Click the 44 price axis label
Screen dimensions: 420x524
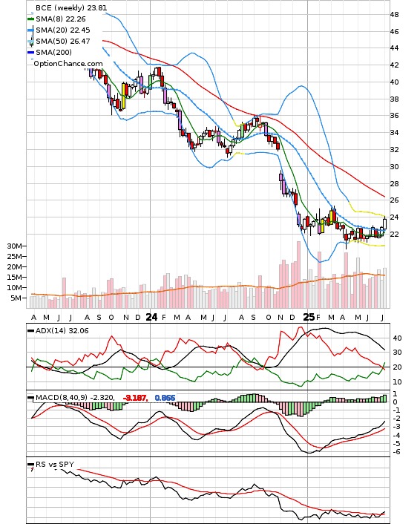click(394, 48)
